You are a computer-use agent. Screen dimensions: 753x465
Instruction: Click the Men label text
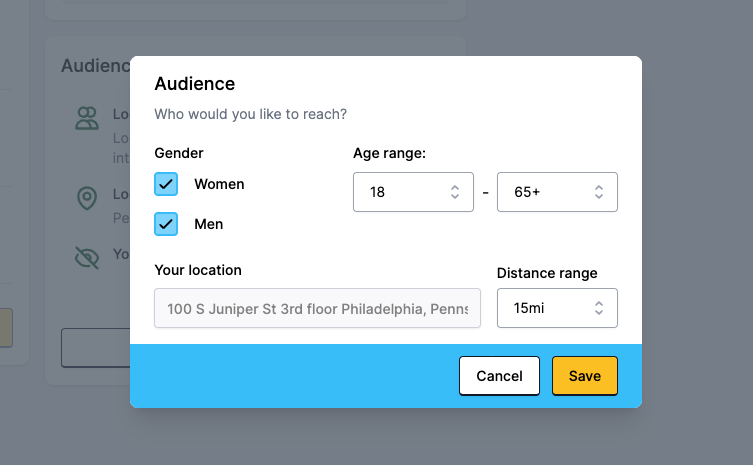click(x=208, y=224)
